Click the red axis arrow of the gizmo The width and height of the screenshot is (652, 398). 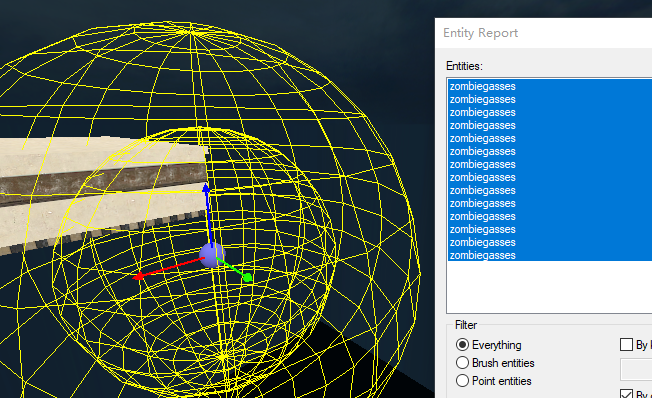(166, 268)
